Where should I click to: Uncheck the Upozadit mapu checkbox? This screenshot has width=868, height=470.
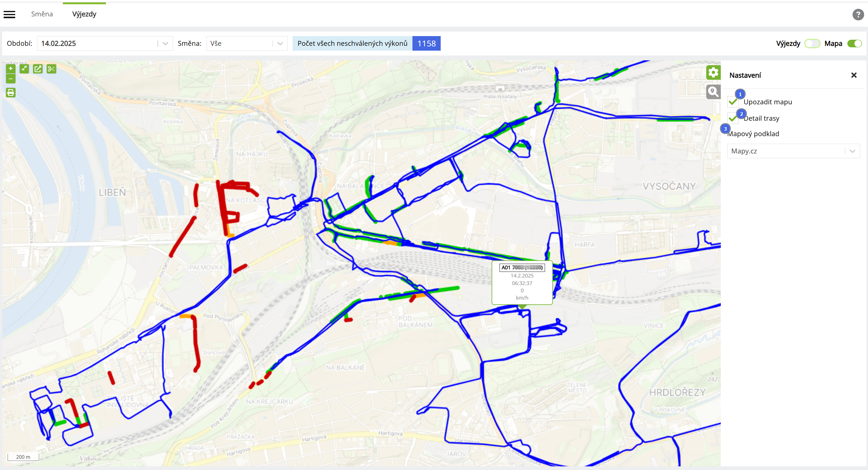[733, 102]
